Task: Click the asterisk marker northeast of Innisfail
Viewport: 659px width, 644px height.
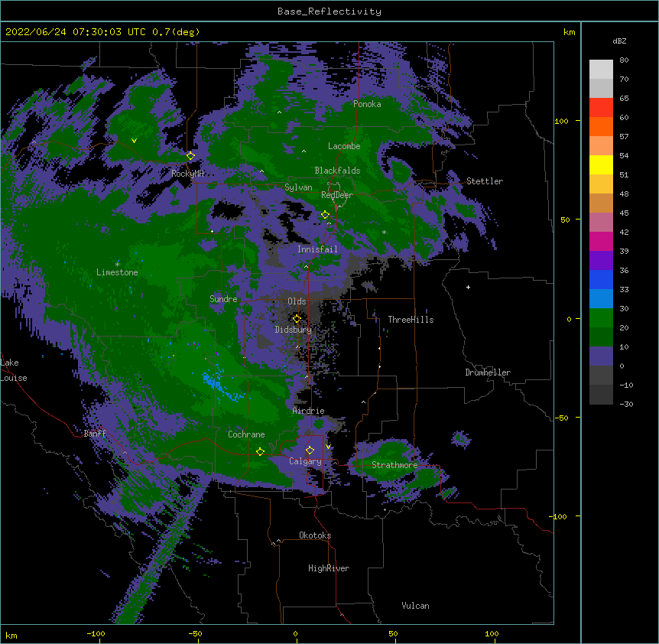Action: (x=384, y=233)
